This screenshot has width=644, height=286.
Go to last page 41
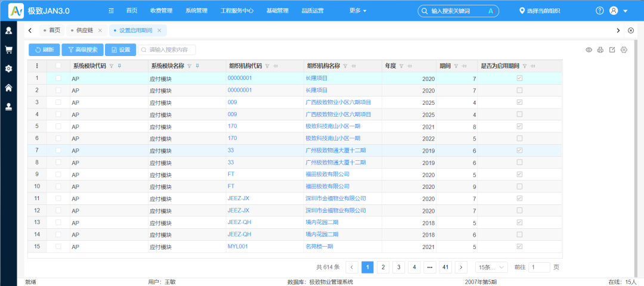click(445, 267)
